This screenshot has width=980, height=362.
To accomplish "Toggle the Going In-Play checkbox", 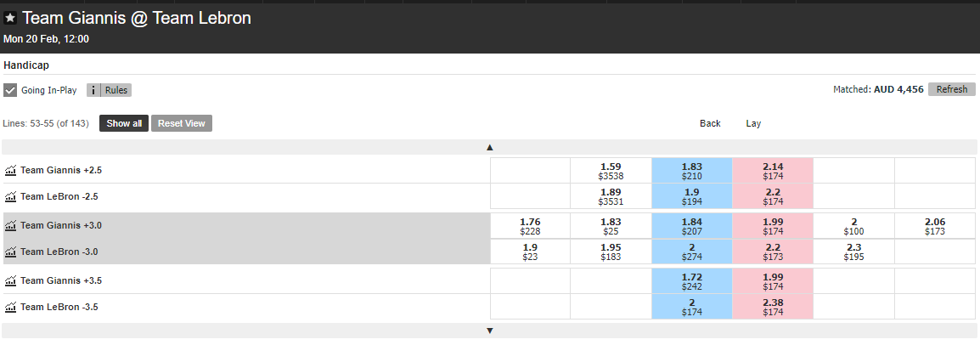I will [x=10, y=90].
